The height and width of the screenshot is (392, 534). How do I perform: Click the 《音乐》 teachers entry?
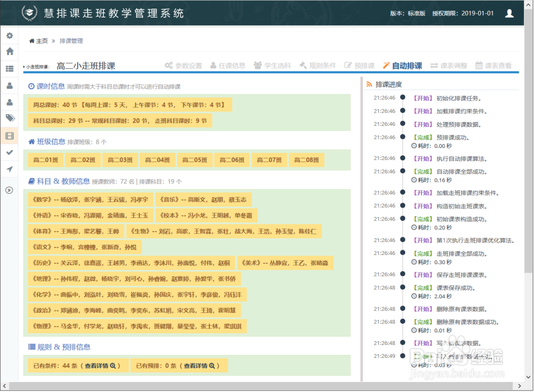[x=203, y=200]
